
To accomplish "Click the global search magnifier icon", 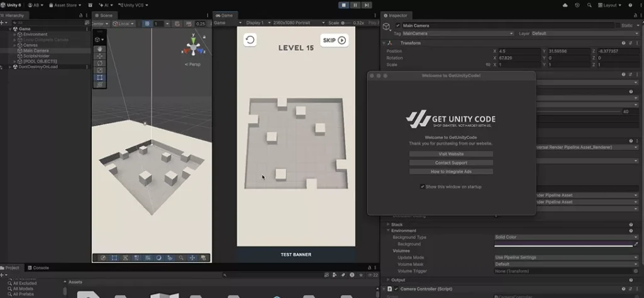I will coord(589,5).
